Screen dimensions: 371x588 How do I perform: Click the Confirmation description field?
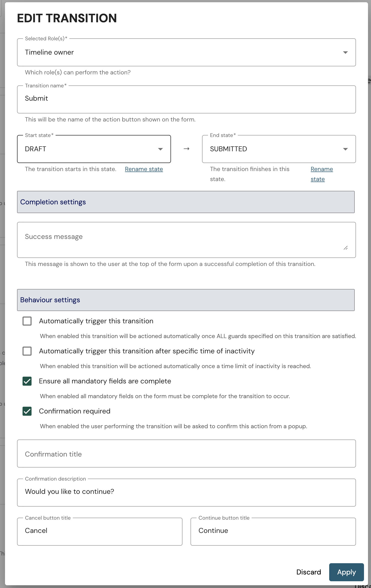tap(186, 493)
